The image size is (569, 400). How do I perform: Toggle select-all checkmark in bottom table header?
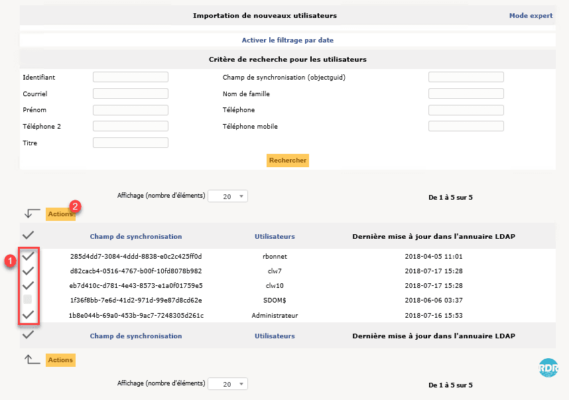(x=28, y=334)
